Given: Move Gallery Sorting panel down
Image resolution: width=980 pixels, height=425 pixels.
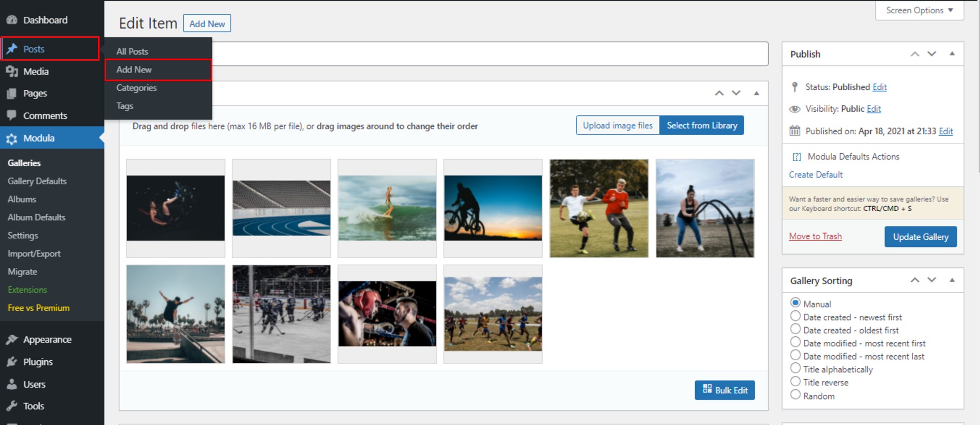Looking at the screenshot, I should pyautogui.click(x=932, y=280).
